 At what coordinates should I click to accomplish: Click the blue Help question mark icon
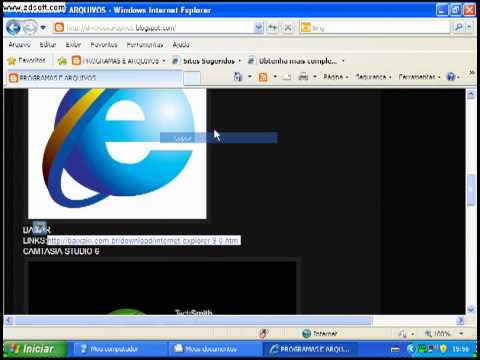451,77
